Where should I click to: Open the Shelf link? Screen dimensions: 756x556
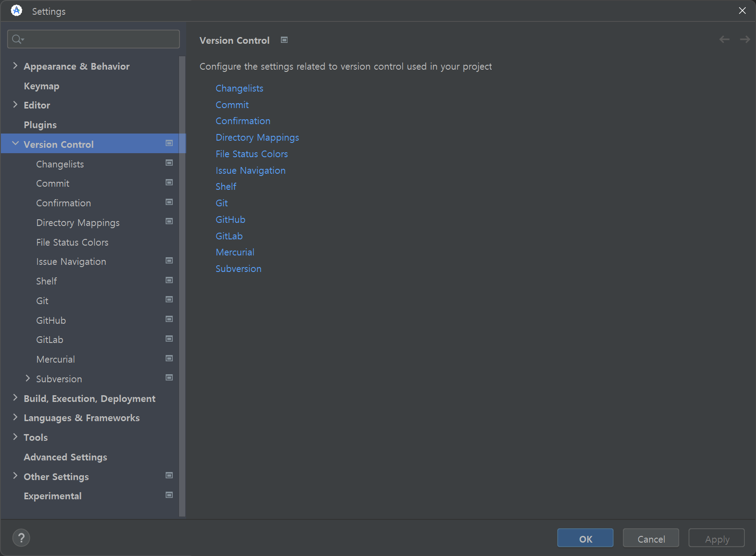click(226, 187)
